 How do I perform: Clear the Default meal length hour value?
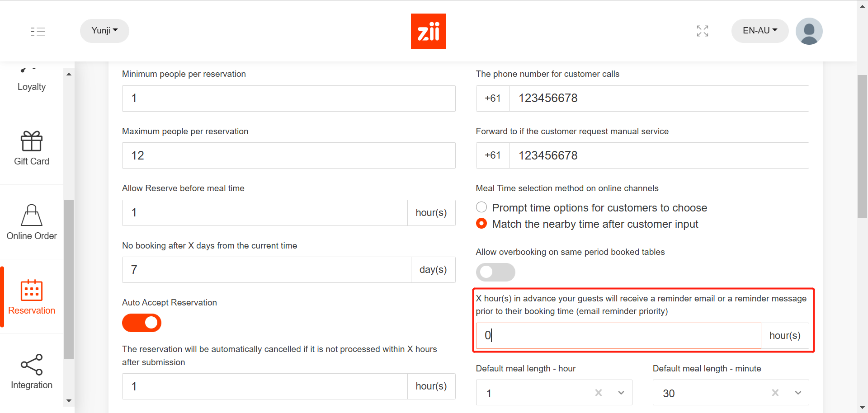598,393
